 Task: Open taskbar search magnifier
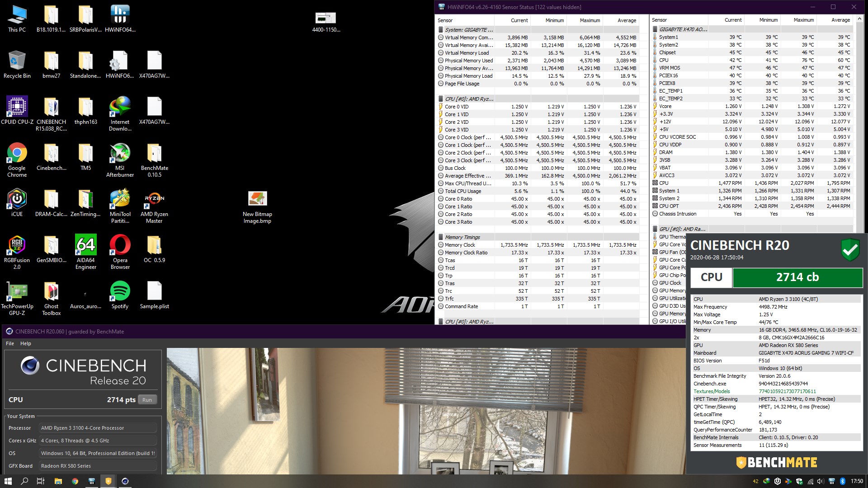click(24, 481)
